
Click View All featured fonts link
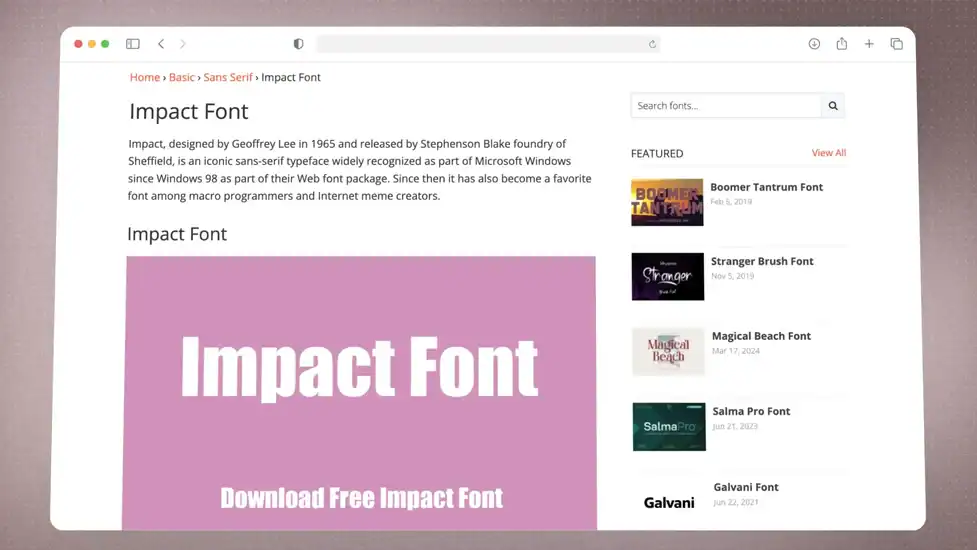[x=828, y=153]
